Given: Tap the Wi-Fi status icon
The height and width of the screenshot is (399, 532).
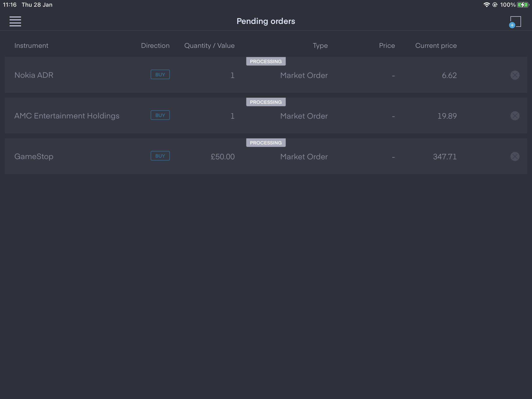Looking at the screenshot, I should (486, 5).
